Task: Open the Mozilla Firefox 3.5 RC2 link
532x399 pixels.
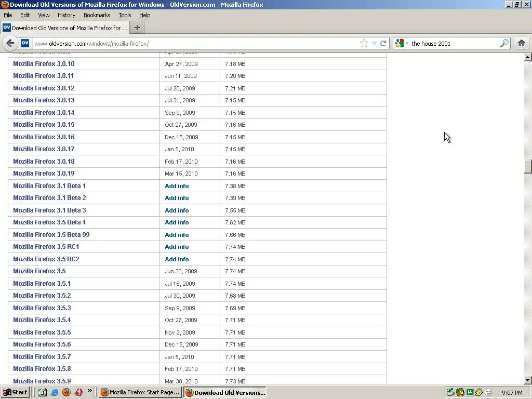Action: 46,259
